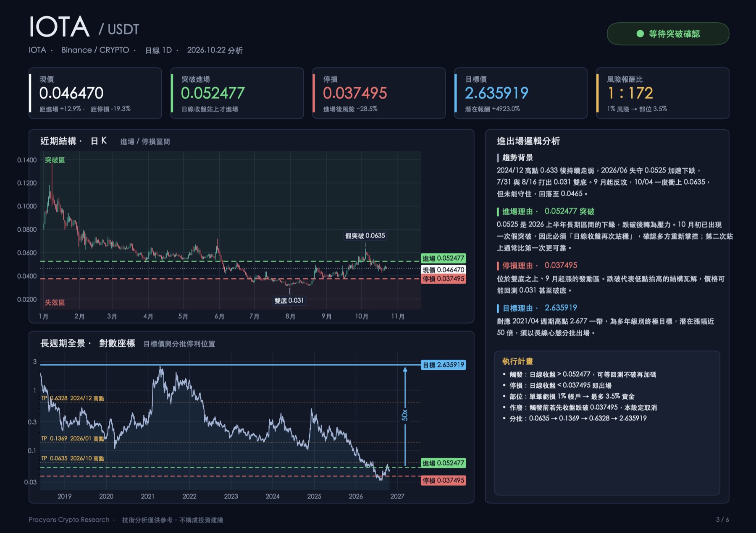Click the Binance / CRYPTO subtitle text
This screenshot has height=533, width=756.
pos(95,50)
